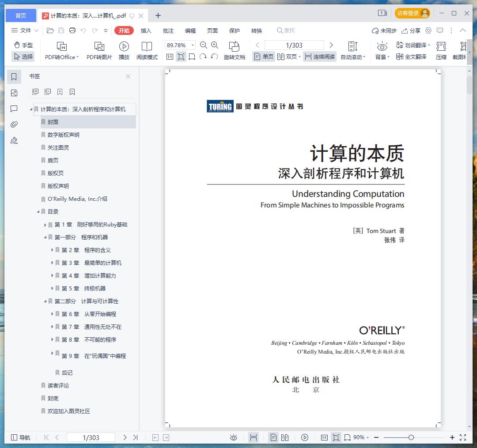Collapse the 第一部分 程序和机器 node
The image size is (477, 448).
(45, 237)
